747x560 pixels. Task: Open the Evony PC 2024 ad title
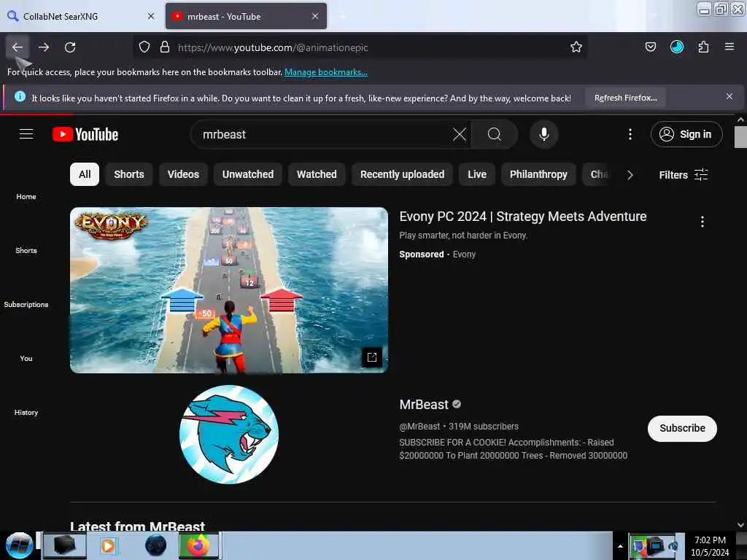coord(522,216)
